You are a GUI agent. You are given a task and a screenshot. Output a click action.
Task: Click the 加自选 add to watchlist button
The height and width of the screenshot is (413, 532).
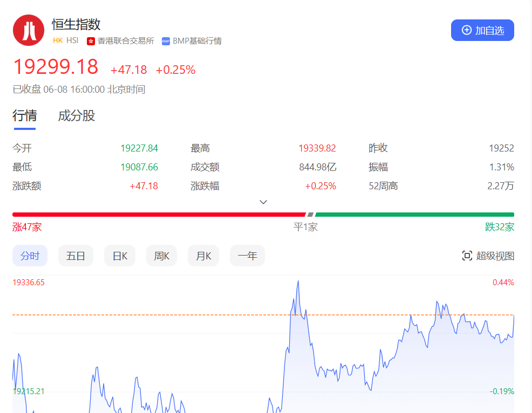click(482, 30)
